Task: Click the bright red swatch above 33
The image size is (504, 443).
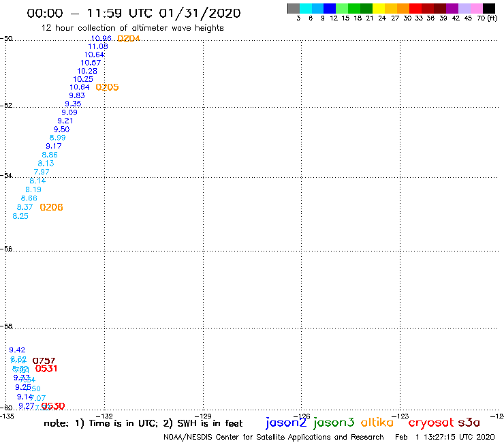Action: [x=415, y=8]
